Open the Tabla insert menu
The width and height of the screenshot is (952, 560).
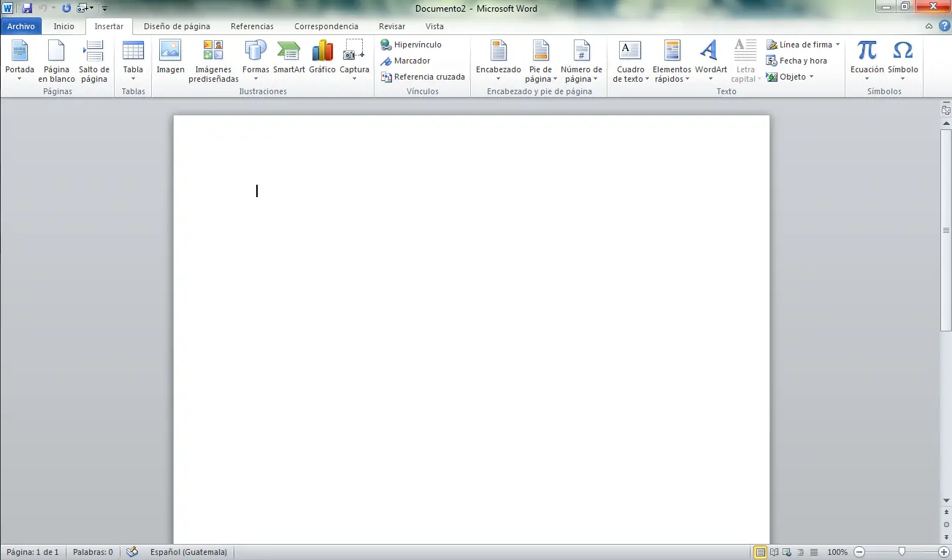point(133,61)
